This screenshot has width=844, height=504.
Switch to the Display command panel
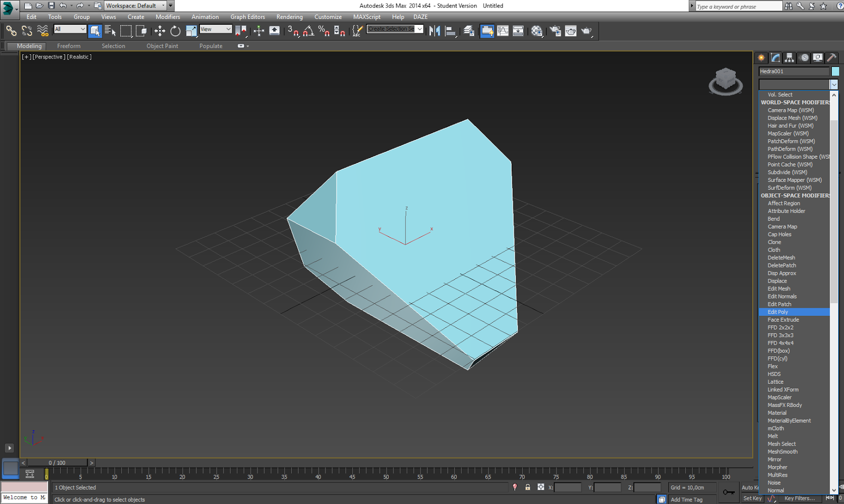click(x=818, y=57)
